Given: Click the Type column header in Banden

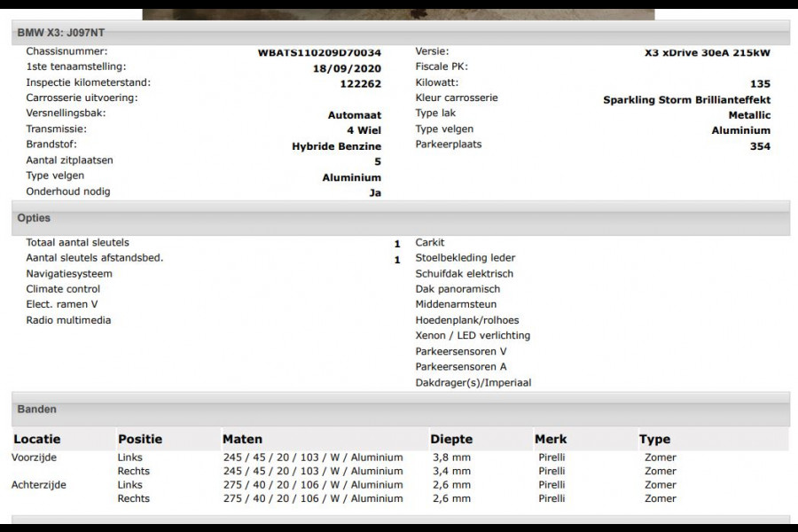Looking at the screenshot, I should tap(654, 439).
